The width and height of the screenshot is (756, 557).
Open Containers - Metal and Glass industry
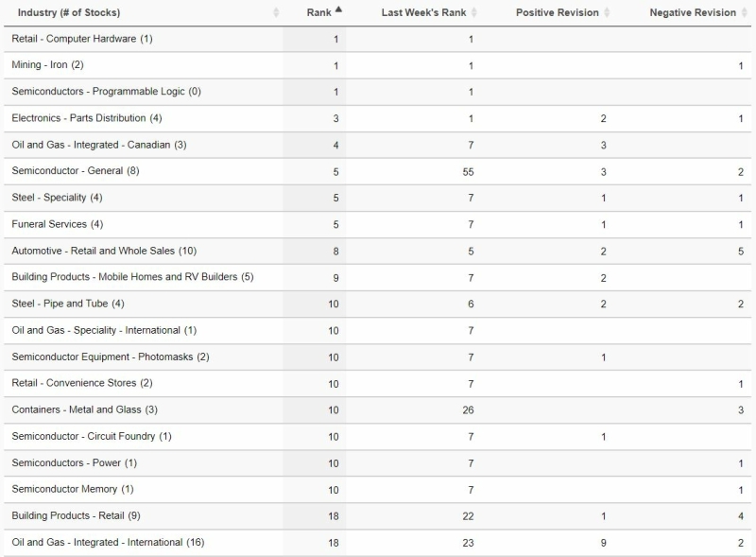click(84, 409)
